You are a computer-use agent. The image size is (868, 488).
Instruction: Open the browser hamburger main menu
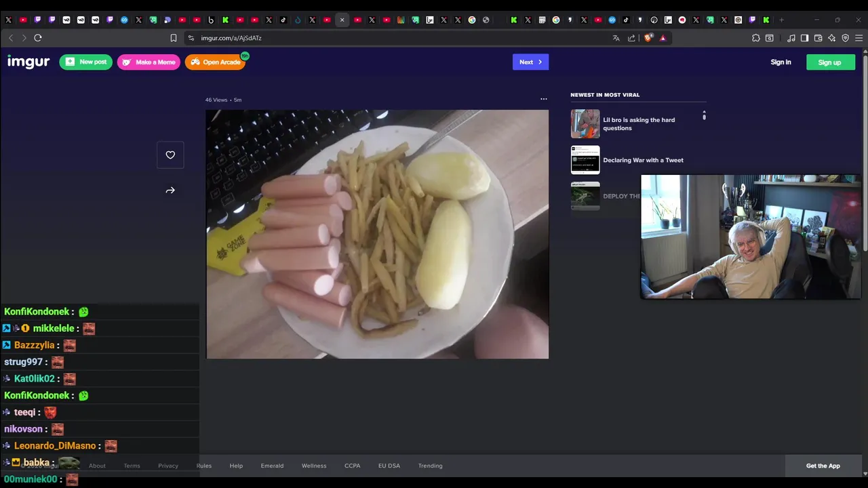859,38
